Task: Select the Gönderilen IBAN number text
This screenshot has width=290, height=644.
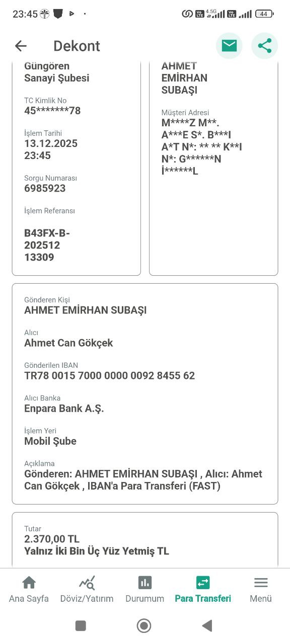Action: point(109,375)
